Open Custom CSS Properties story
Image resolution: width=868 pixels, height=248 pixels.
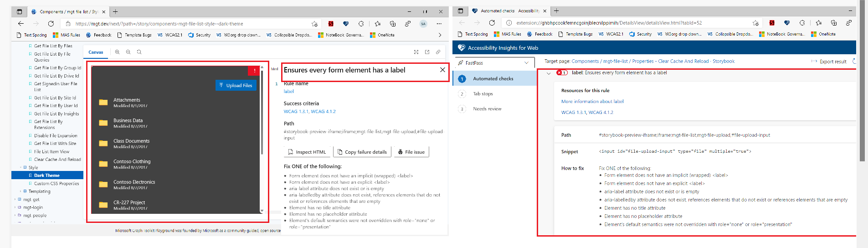(56, 183)
